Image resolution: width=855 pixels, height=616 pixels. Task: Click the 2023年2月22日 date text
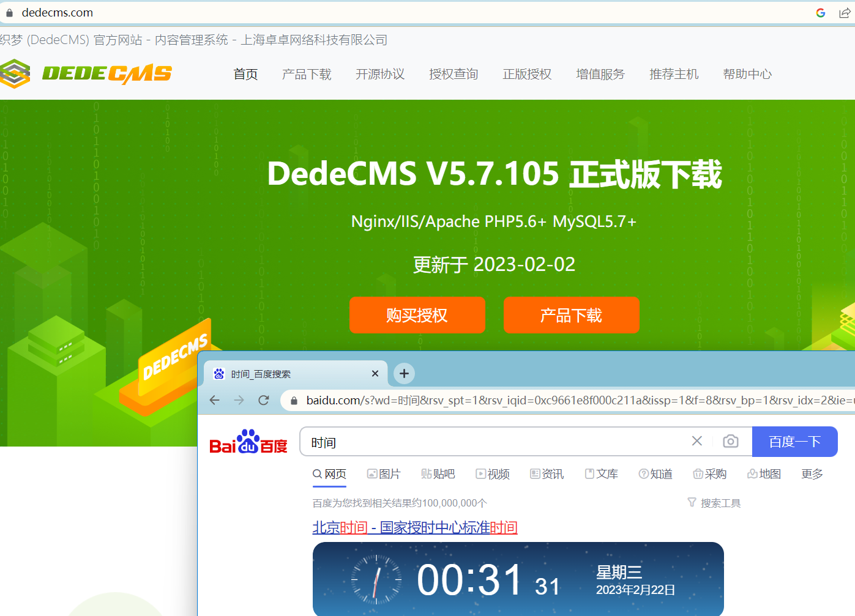pos(635,590)
